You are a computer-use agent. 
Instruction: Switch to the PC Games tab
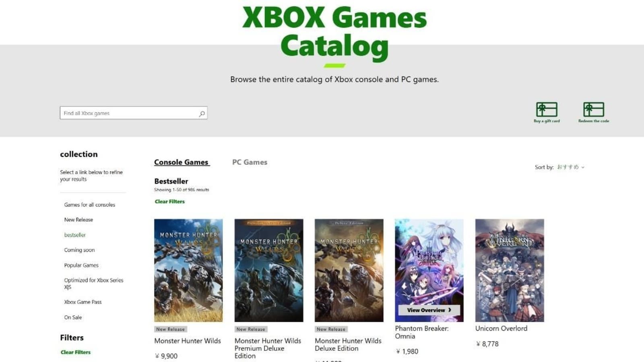[x=250, y=162]
